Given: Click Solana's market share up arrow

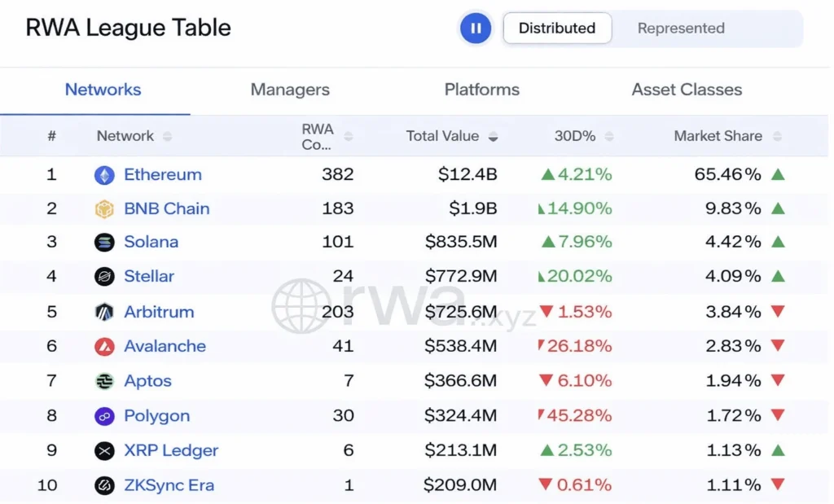Looking at the screenshot, I should 778,242.
